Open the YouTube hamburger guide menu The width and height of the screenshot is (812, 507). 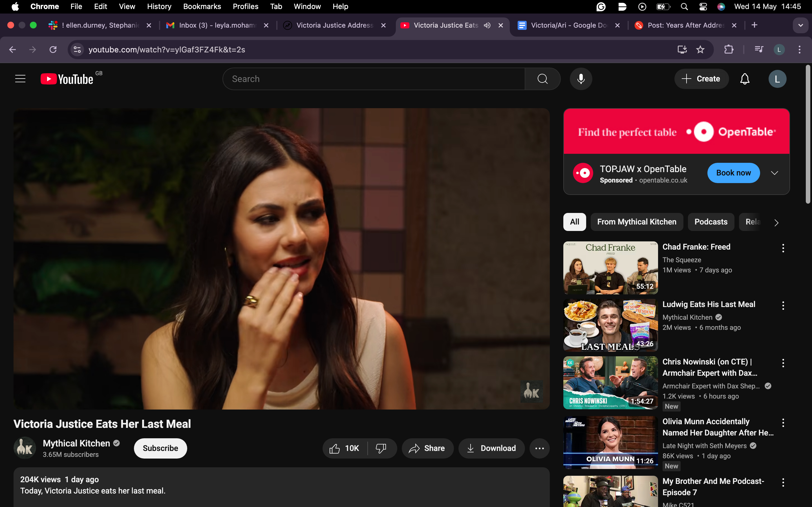pyautogui.click(x=20, y=79)
